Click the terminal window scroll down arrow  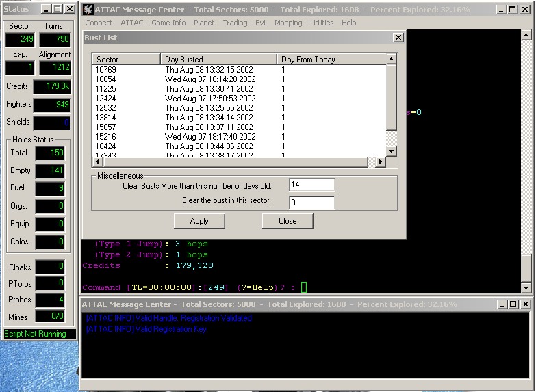pyautogui.click(x=526, y=288)
